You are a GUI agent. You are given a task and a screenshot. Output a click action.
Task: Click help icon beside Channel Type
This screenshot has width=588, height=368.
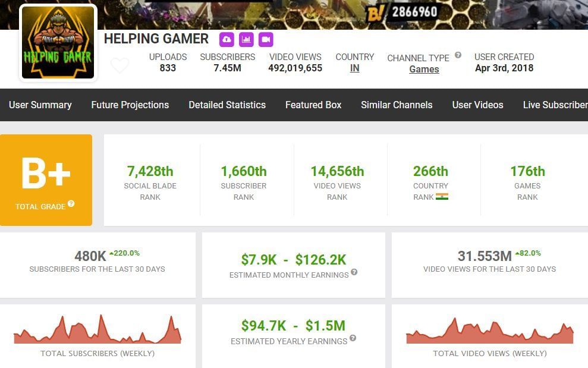[458, 55]
